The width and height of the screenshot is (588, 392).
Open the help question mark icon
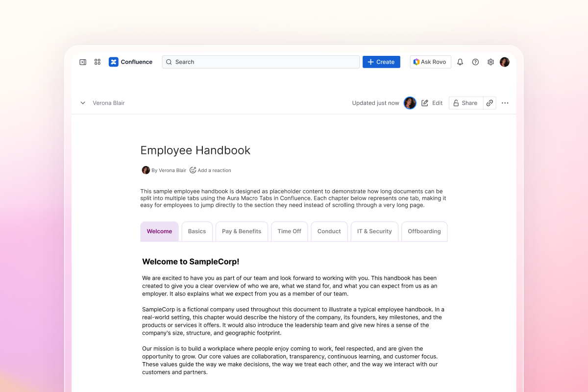point(475,62)
